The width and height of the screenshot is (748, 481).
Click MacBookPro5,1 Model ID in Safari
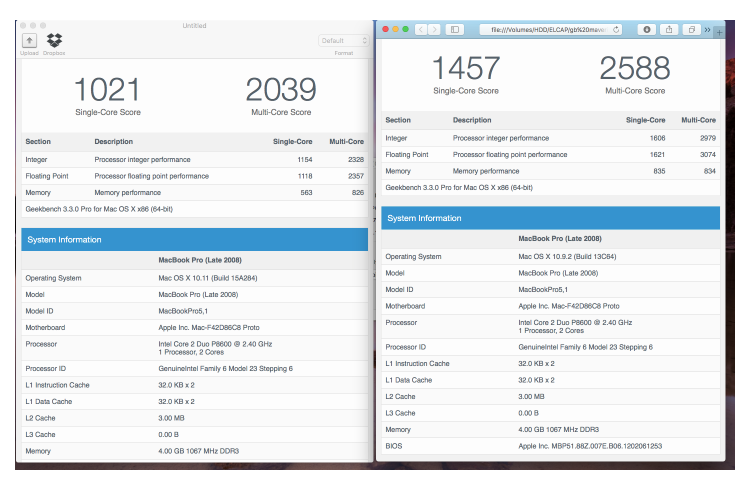point(543,289)
